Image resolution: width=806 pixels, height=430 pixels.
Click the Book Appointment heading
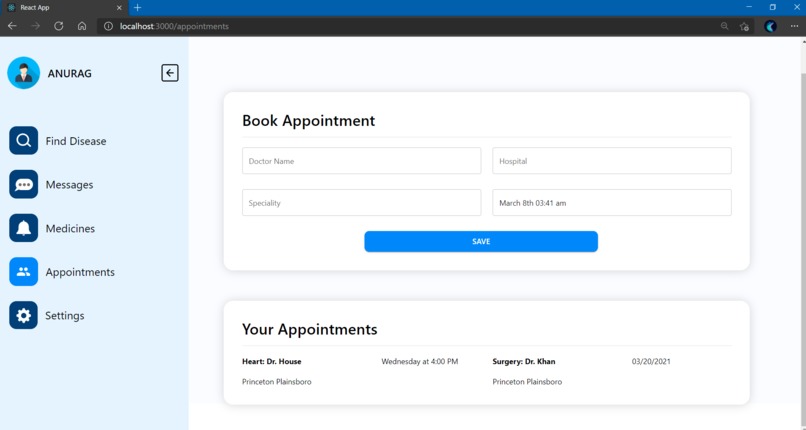(x=308, y=120)
